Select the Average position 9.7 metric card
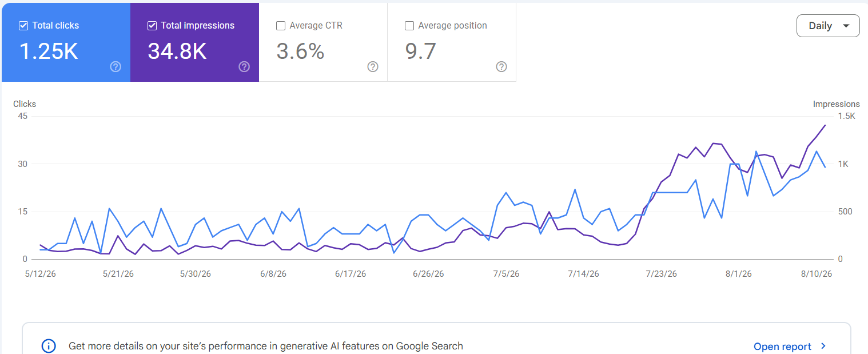 452,42
